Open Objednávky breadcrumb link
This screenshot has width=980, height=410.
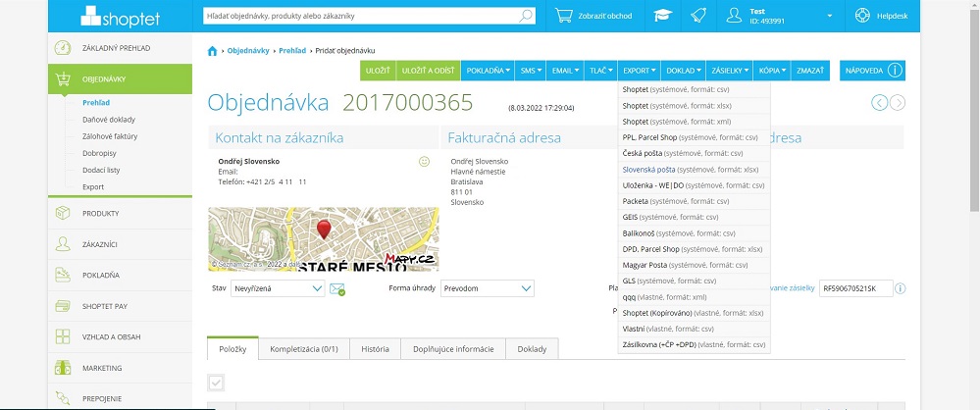coord(248,51)
